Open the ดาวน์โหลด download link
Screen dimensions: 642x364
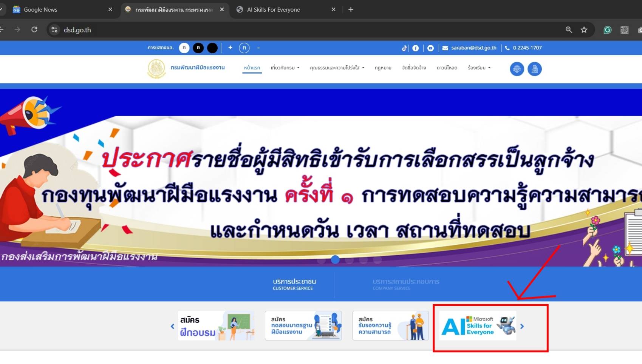point(447,68)
